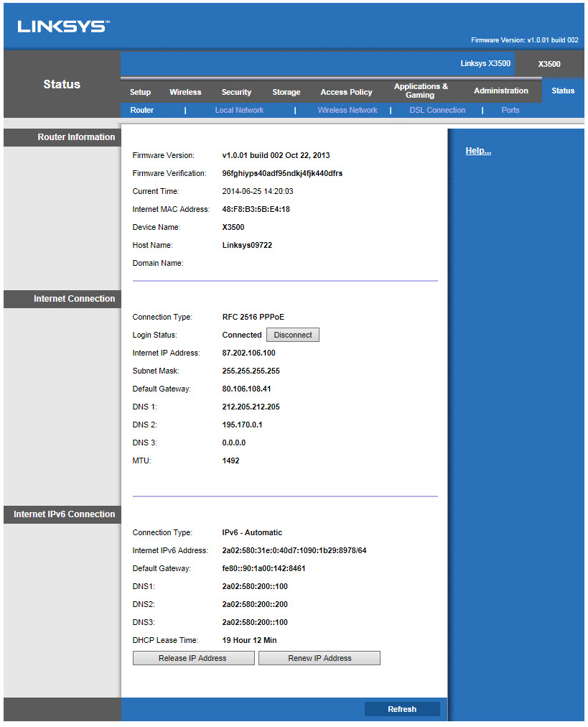Screen dimensions: 588x727
Task: Click the Refresh button
Action: pyautogui.click(x=402, y=709)
